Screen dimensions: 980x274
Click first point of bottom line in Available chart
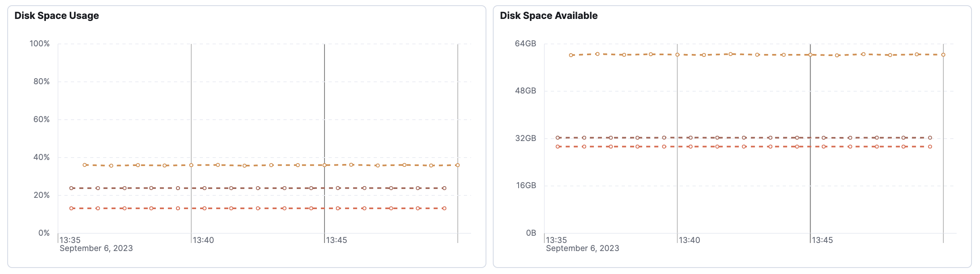(x=558, y=147)
